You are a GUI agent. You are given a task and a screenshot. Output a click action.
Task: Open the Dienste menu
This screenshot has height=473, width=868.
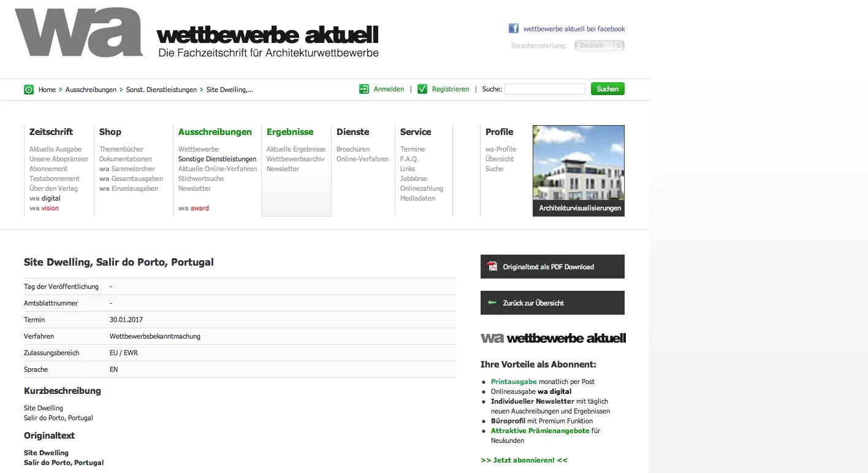click(x=353, y=132)
